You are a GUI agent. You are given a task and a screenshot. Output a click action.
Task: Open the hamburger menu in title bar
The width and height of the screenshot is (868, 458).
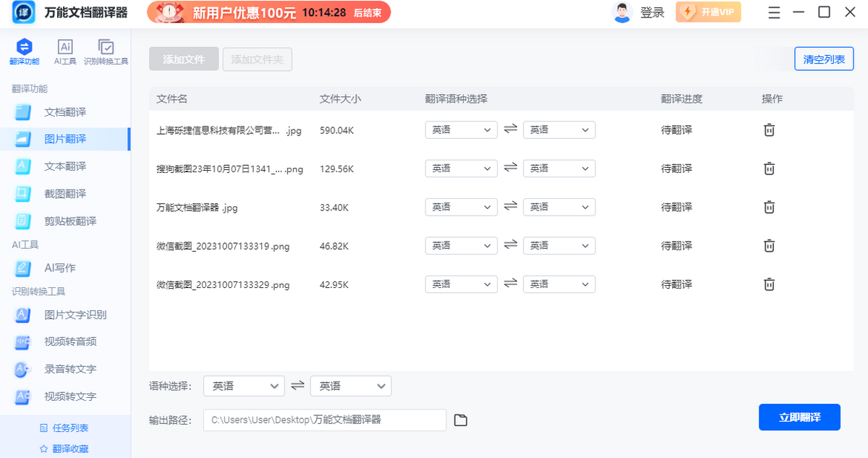click(774, 12)
